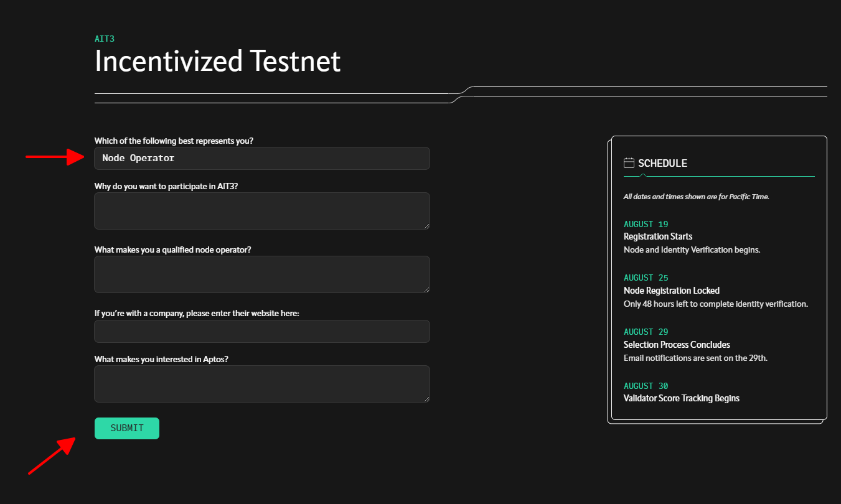841x504 pixels.
Task: Click the SUBMIT button
Action: click(127, 428)
